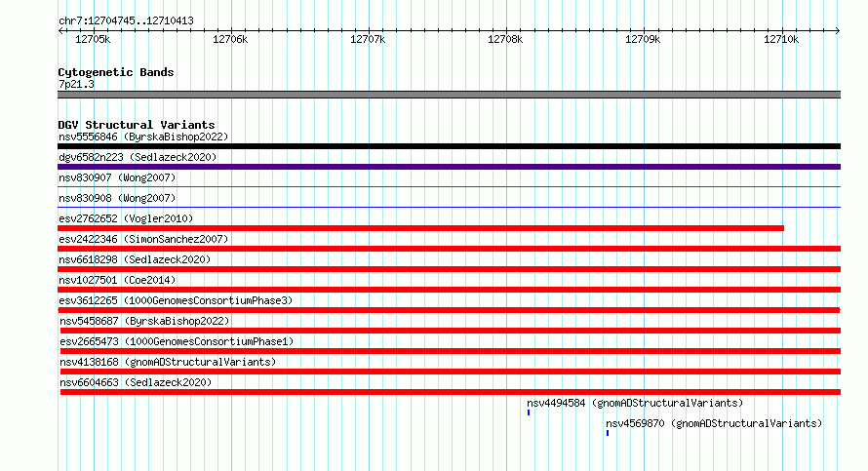Open nsv4138168 (gnomADStructuralVariants) label
The height and width of the screenshot is (471, 868).
click(x=168, y=362)
